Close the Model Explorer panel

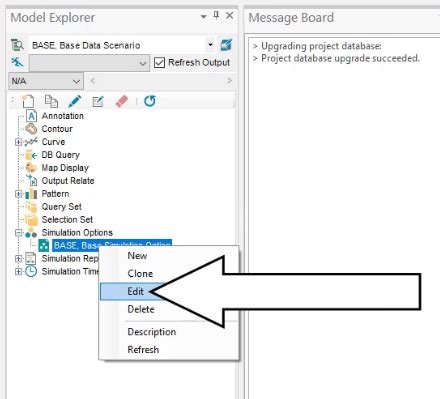coord(230,15)
